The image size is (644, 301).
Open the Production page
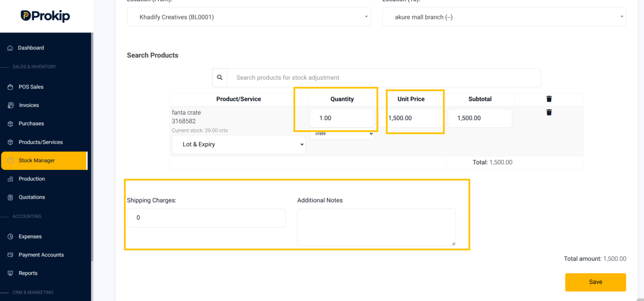click(31, 179)
